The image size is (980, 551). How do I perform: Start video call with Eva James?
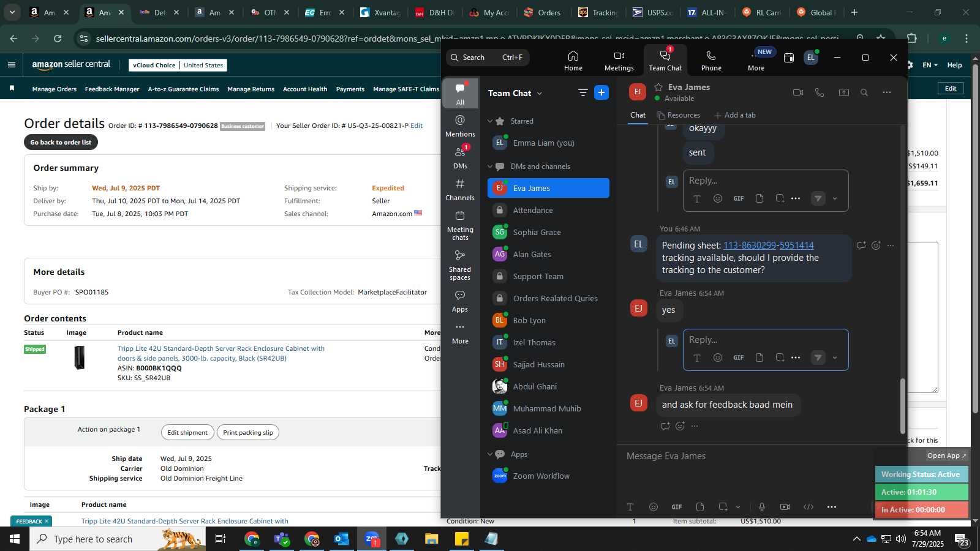point(797,92)
